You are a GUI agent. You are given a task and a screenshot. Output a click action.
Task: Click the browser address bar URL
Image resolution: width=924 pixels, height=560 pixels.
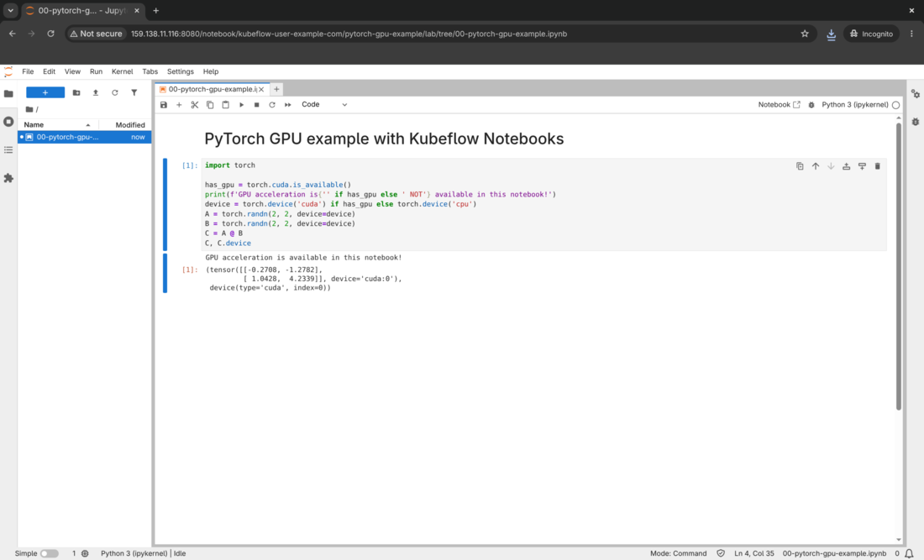(x=349, y=34)
